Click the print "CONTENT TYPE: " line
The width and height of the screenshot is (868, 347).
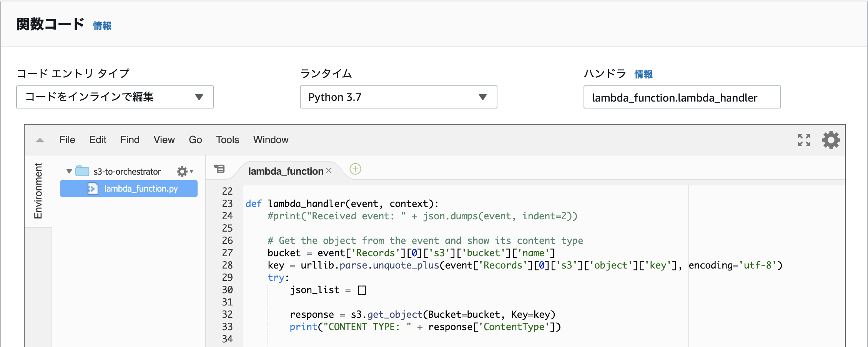click(426, 327)
